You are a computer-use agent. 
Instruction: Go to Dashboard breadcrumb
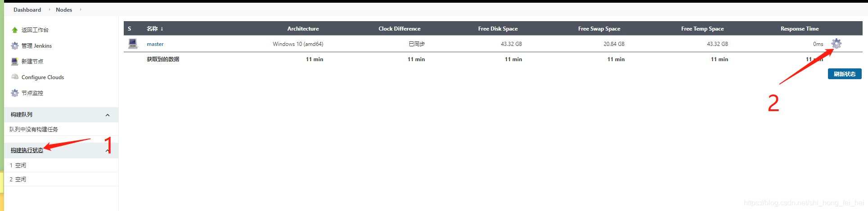pos(27,9)
